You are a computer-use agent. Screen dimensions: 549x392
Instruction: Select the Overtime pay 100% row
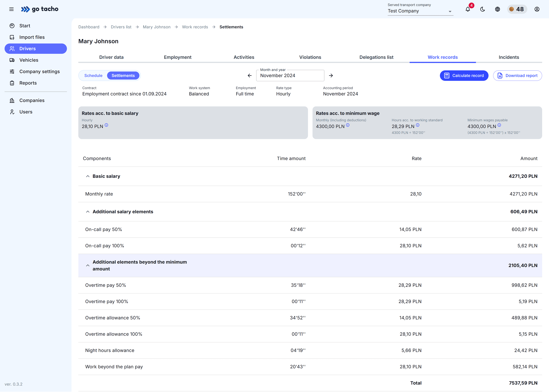(310, 301)
